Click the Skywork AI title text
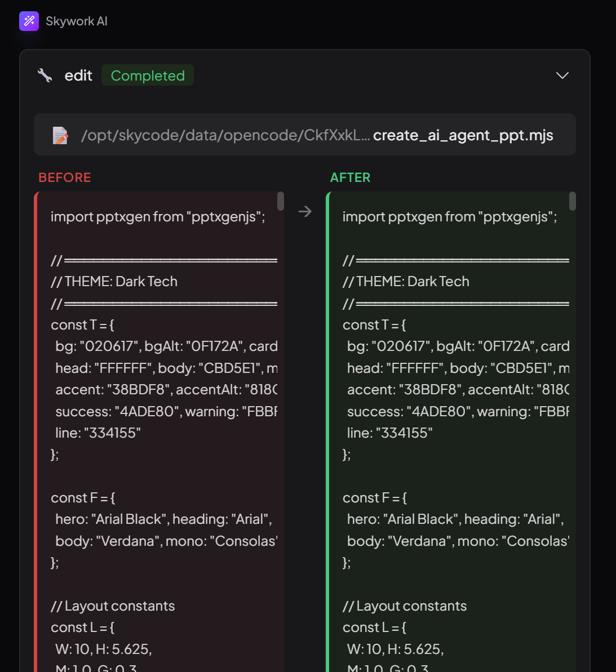 pos(77,21)
